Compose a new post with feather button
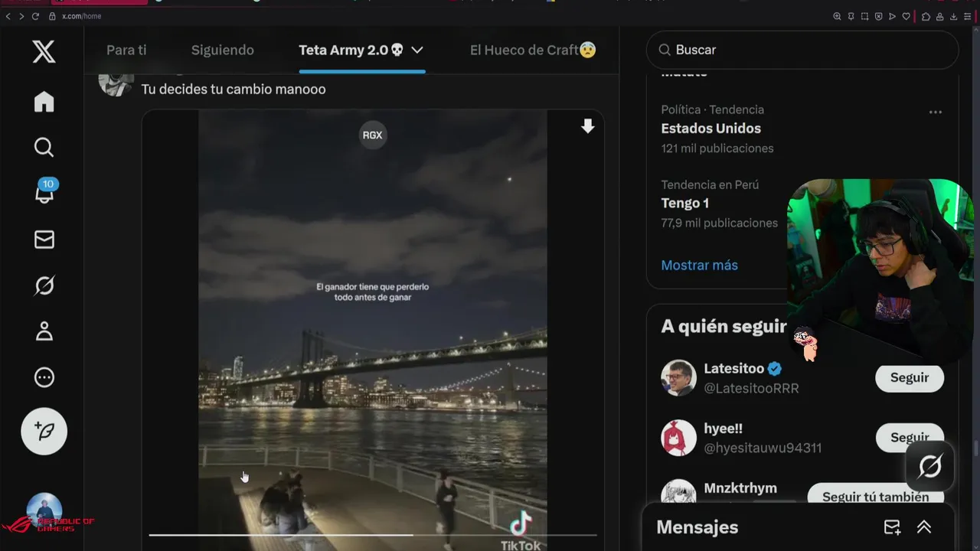 (44, 432)
